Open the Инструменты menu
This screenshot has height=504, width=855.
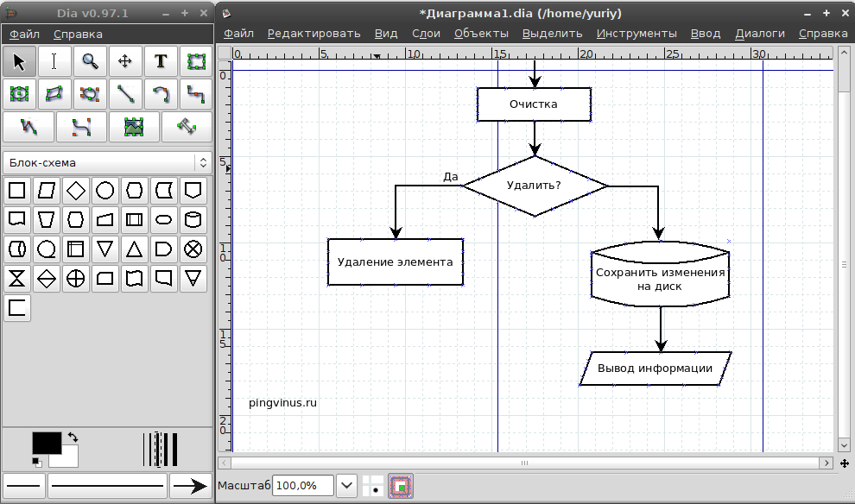tap(636, 34)
